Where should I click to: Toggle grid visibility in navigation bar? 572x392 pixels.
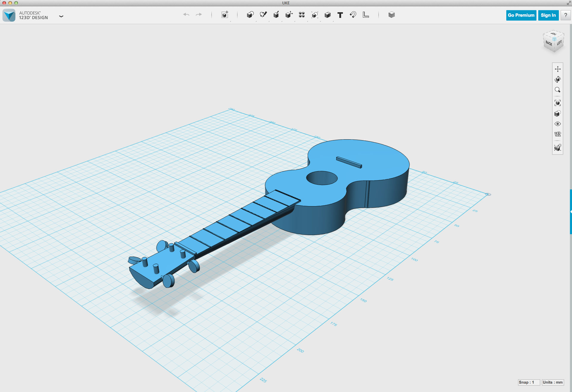(558, 134)
